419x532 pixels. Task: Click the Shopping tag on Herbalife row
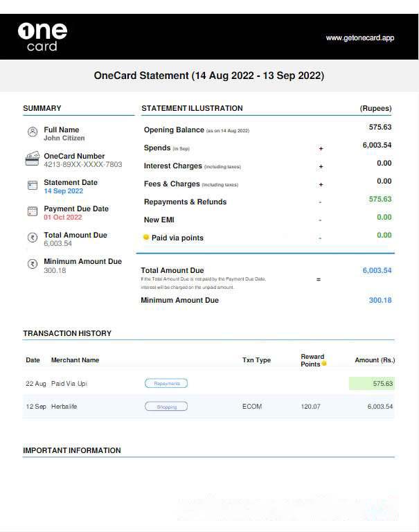[166, 407]
